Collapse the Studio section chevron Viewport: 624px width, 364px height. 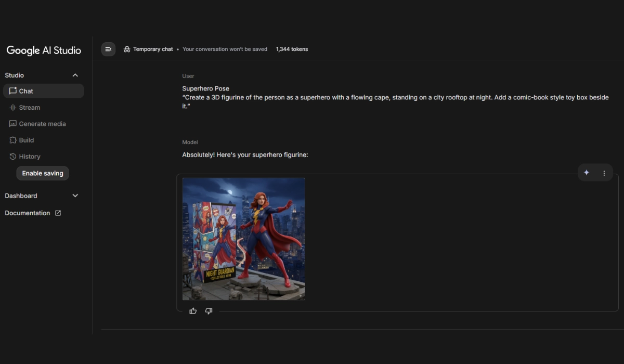[x=75, y=75]
